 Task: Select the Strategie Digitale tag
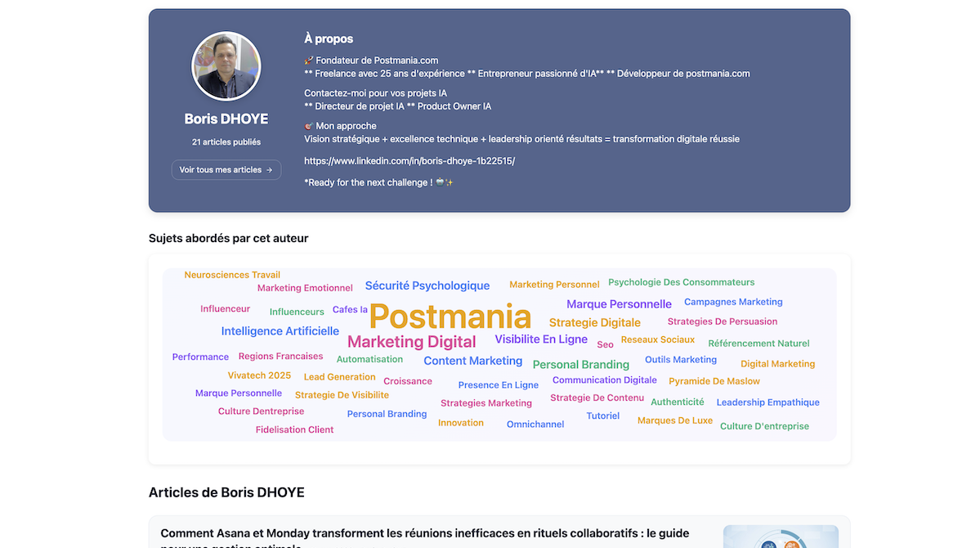(x=594, y=323)
